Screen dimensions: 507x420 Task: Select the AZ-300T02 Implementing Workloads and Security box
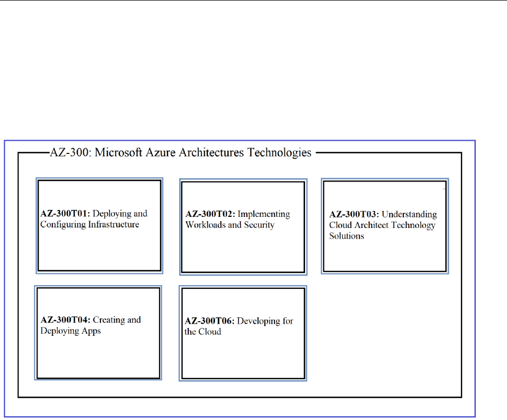tap(243, 227)
